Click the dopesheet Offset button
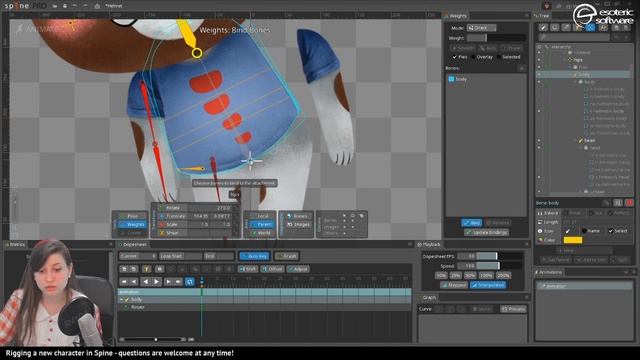Screen dimensions: 640x360 point(273,269)
